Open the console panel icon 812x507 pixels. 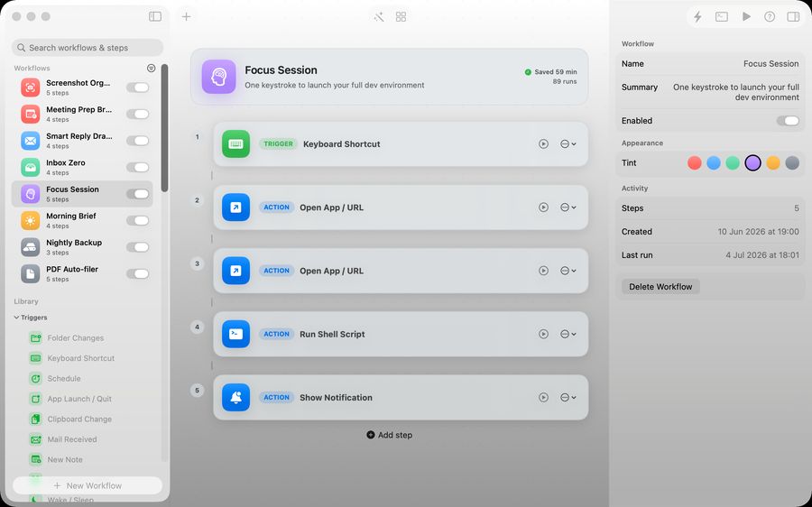pyautogui.click(x=722, y=16)
